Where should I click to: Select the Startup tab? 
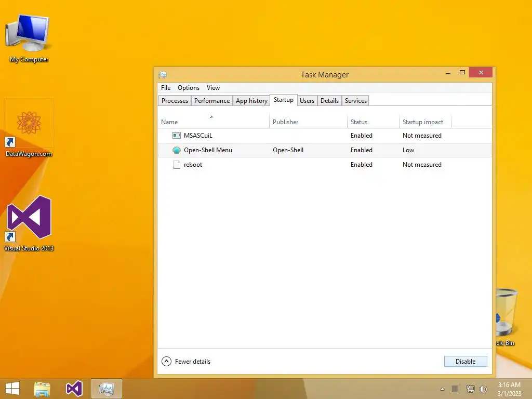[x=284, y=100]
